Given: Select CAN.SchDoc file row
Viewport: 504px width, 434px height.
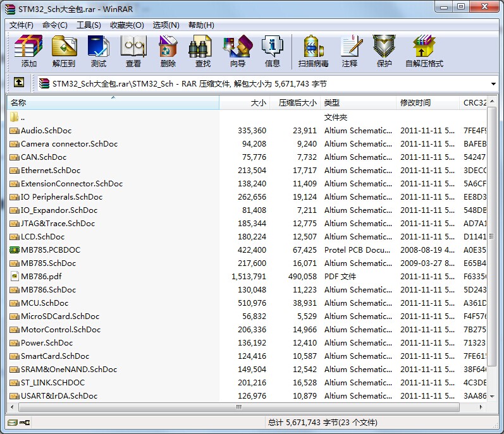Looking at the screenshot, I should click(x=247, y=157).
